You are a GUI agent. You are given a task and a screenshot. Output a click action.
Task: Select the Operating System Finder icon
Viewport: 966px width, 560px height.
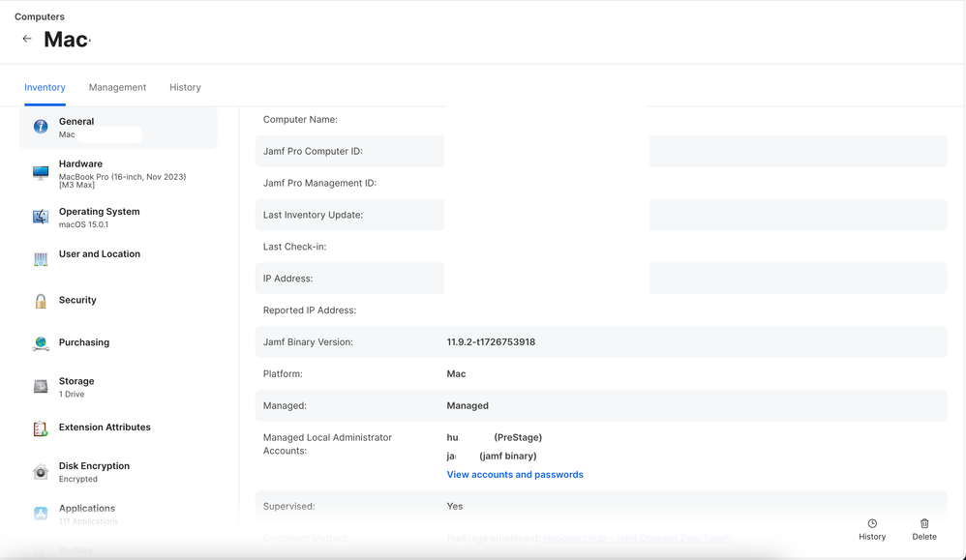pos(41,218)
